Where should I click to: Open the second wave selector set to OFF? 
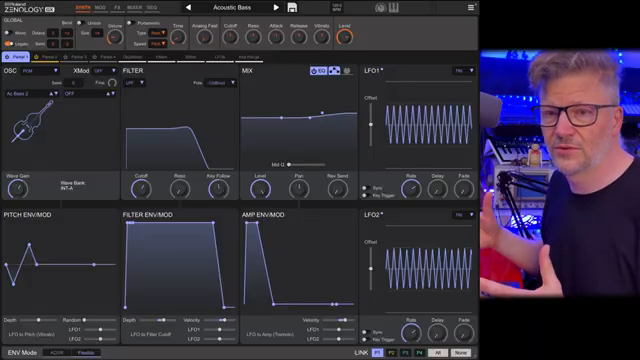90,94
